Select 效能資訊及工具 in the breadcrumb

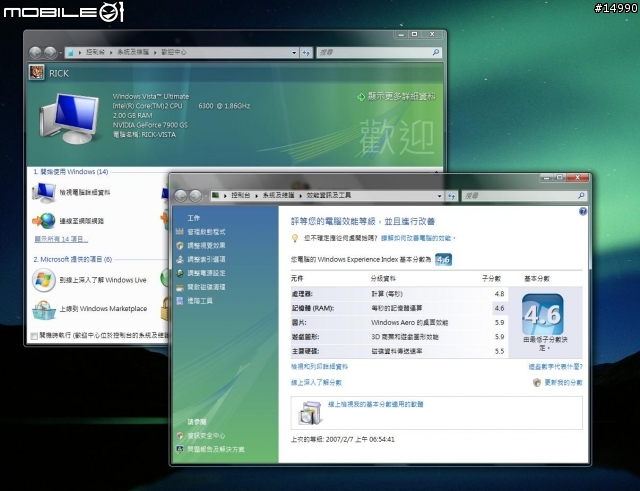click(329, 196)
